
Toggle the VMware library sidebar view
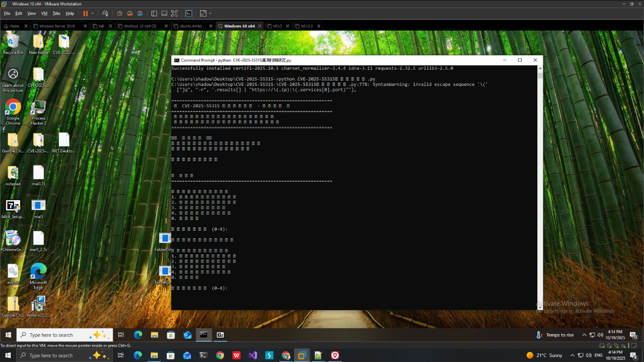click(154, 14)
